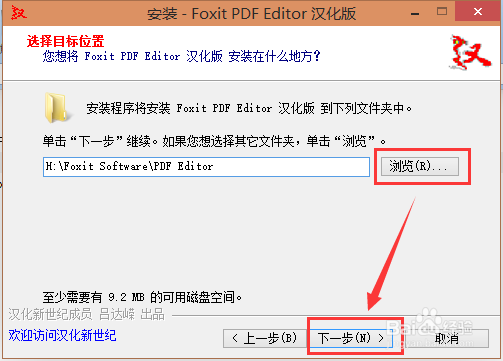Viewport: 503px width, 361px height.
Task: Open the 欢迎访问汉化新世纪 link
Action: coord(62,335)
